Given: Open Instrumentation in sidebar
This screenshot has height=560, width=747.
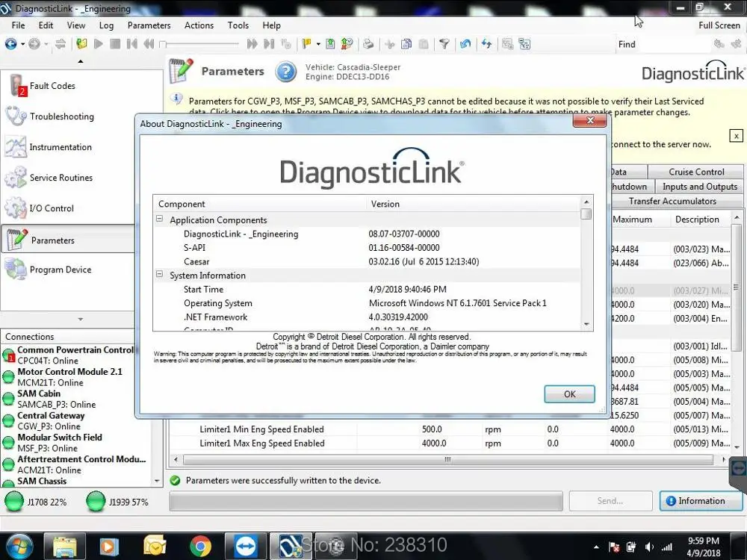Looking at the screenshot, I should click(x=61, y=147).
